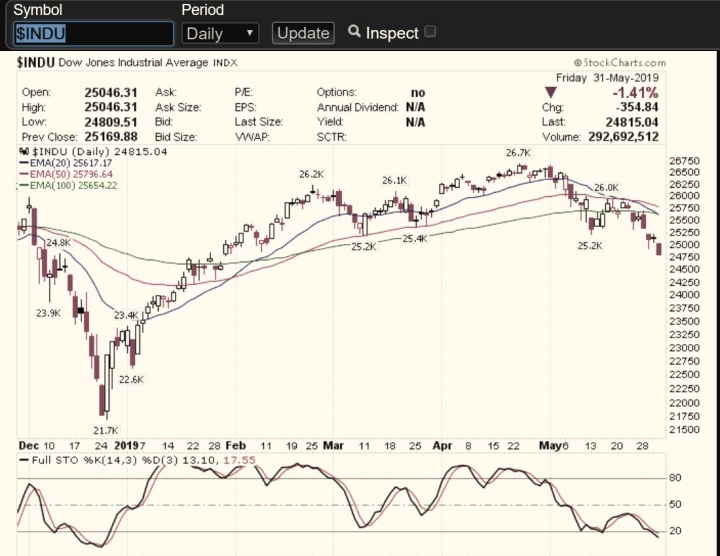Click the 80 level label on stochastic panel
The height and width of the screenshot is (556, 720).
click(675, 478)
